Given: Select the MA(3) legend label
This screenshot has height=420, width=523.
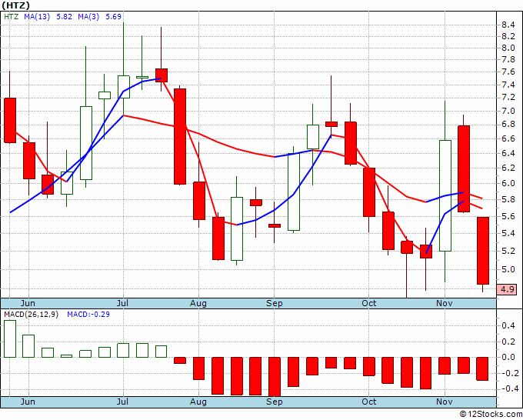Looking at the screenshot, I should coord(88,17).
